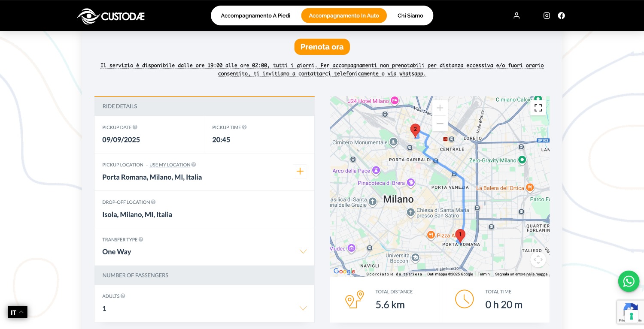
Task: Click the Use My Location link
Action: pos(170,165)
